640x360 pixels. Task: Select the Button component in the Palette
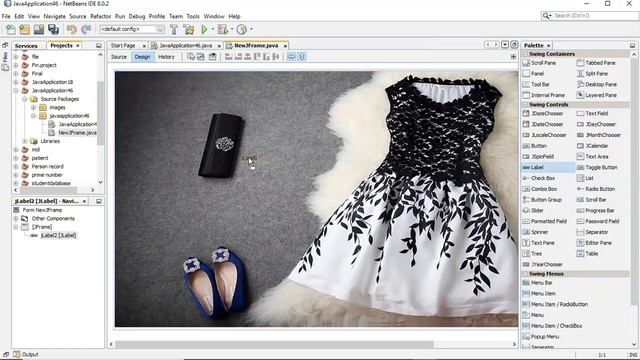point(535,146)
